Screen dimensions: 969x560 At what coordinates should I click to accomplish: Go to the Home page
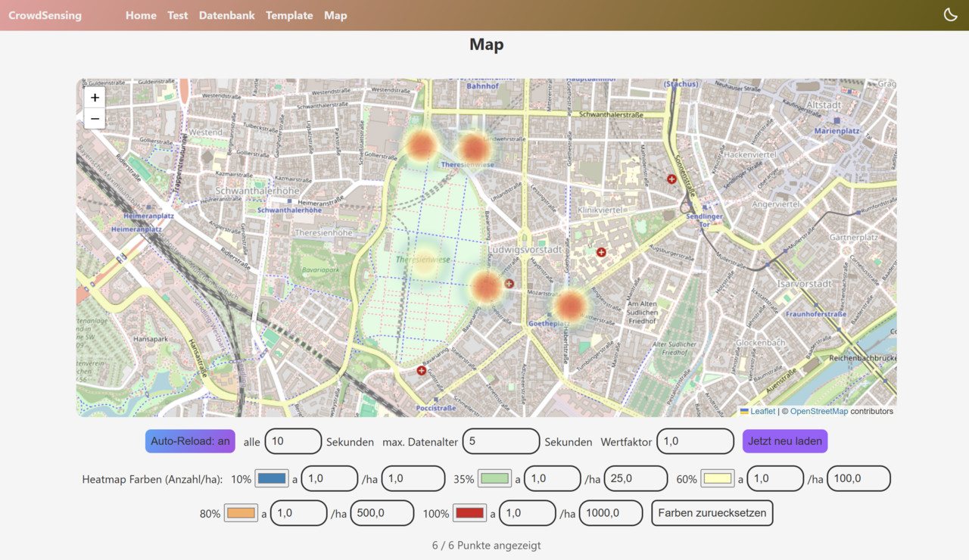click(x=141, y=15)
